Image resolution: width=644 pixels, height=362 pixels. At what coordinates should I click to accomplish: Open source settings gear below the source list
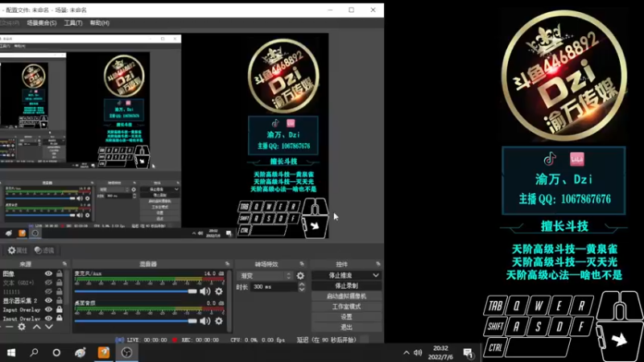22,327
